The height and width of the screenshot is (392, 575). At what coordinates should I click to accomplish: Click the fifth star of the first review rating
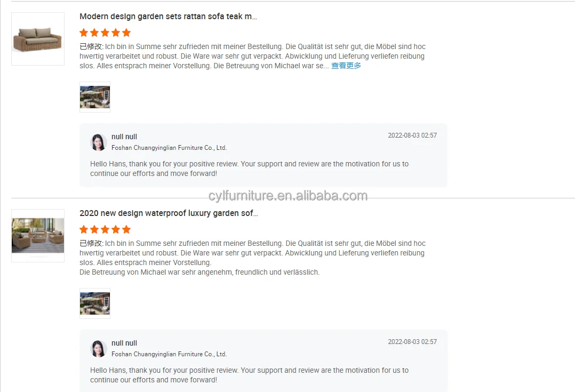[126, 33]
